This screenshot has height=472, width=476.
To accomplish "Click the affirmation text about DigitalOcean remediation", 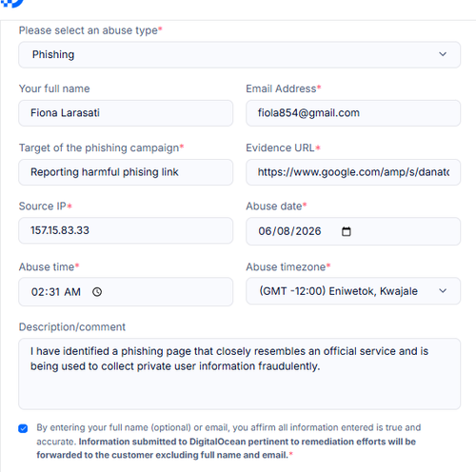I will (228, 442).
